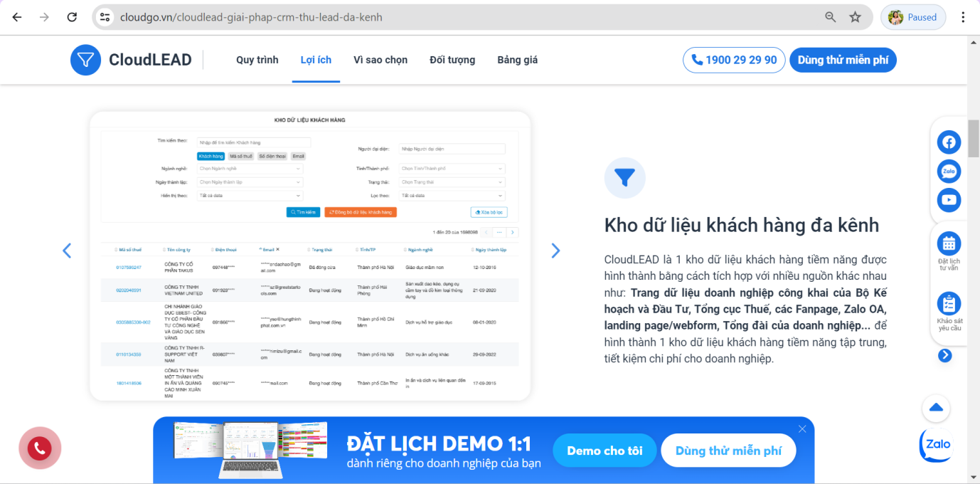Open the Zalo chat sidebar icon
Viewport: 980px width, 484px height.
pyautogui.click(x=949, y=172)
